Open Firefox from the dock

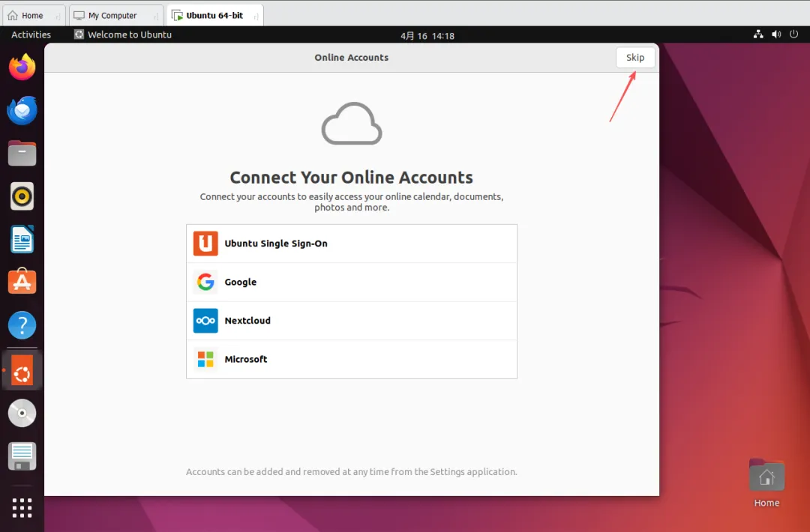pos(22,67)
